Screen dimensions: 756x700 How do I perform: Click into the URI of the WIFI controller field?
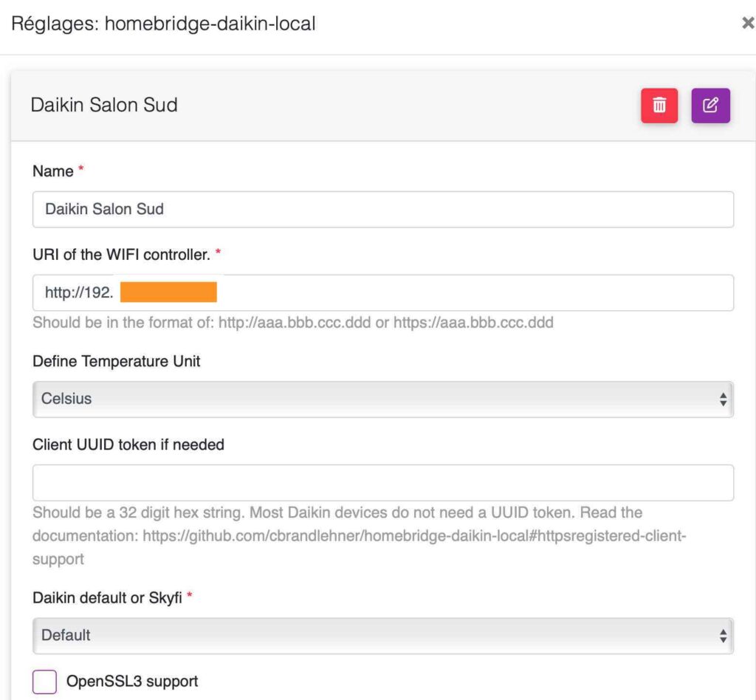[383, 292]
